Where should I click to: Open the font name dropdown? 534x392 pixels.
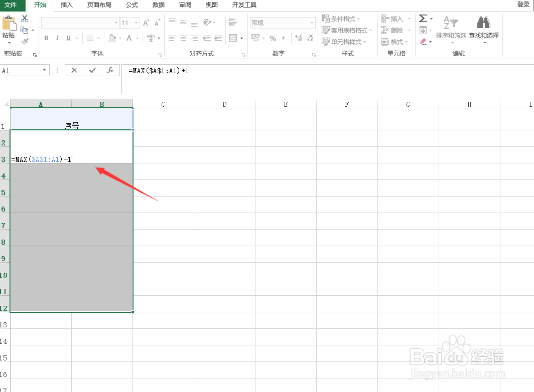[x=116, y=23]
